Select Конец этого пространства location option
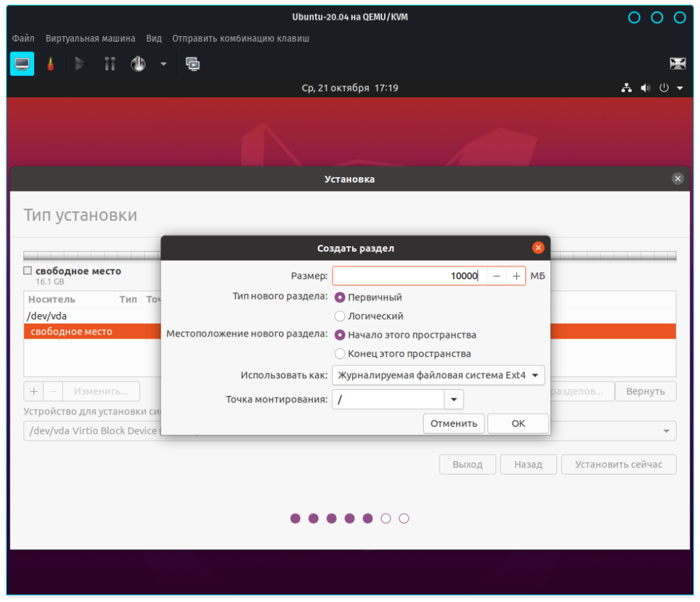Image resolution: width=700 pixels, height=602 pixels. (x=340, y=354)
